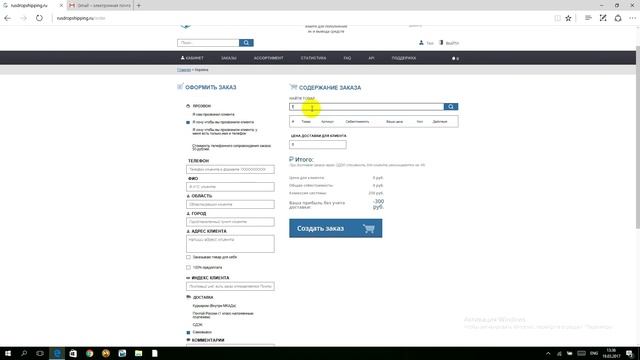Open the web note pen icon

[603, 18]
